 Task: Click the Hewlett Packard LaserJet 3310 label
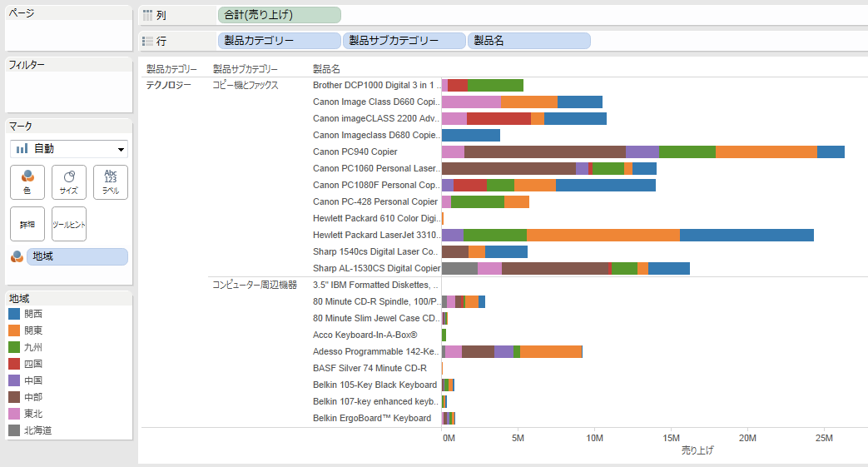[x=376, y=234]
